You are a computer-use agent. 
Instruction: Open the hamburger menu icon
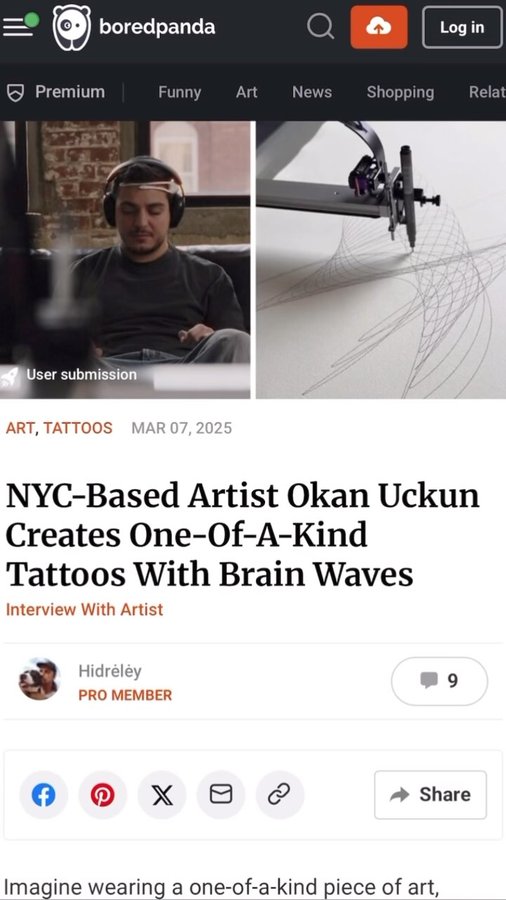click(x=18, y=27)
